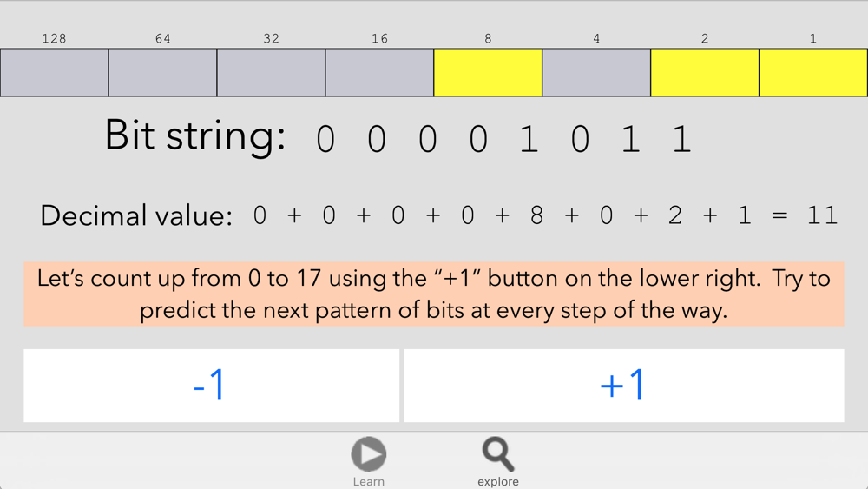
Task: Click the Bit string label
Action: [195, 135]
